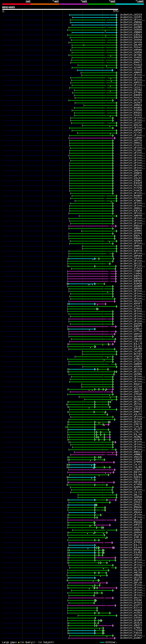
Task: Open hit UniRef100_B9EPU3
Action: (131, 276)
